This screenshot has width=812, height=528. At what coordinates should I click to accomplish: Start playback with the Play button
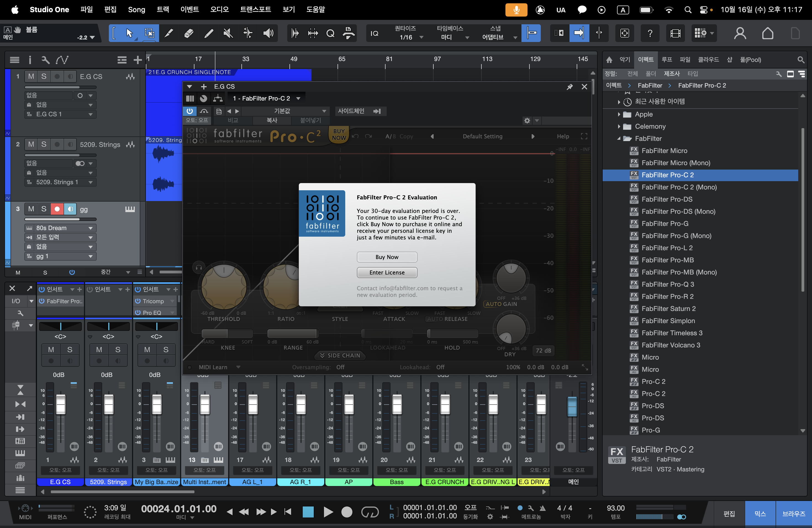tap(328, 512)
